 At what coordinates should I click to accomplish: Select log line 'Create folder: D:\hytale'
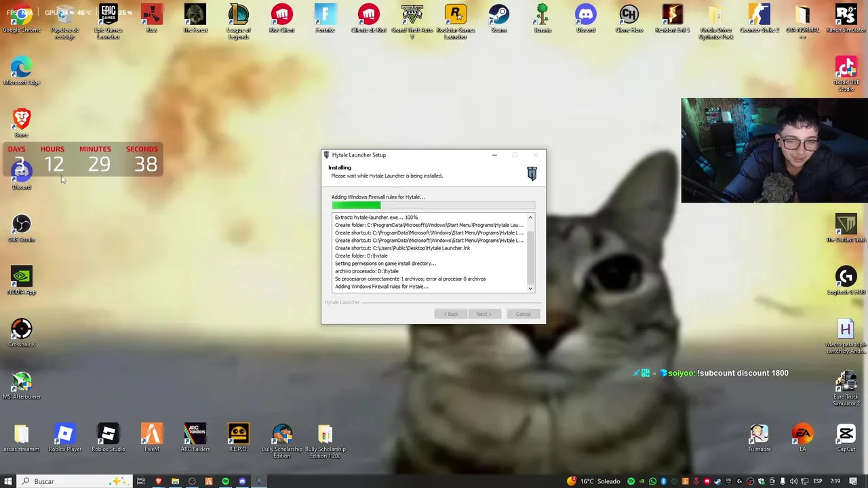(x=361, y=256)
